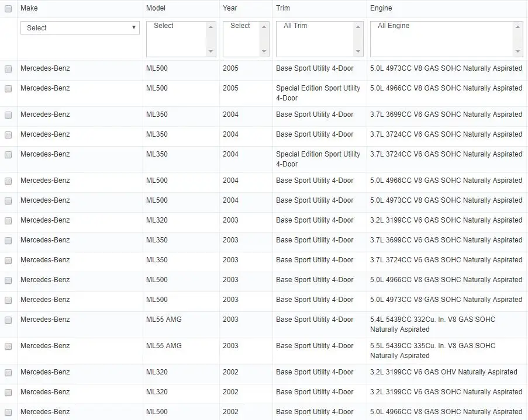Click Special Edition trim cell in 2004 row
The image size is (528, 420).
318,159
